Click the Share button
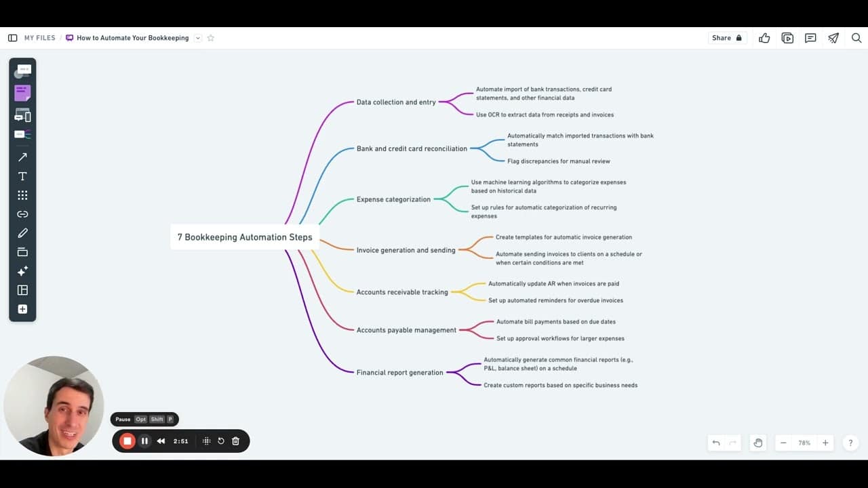 727,38
